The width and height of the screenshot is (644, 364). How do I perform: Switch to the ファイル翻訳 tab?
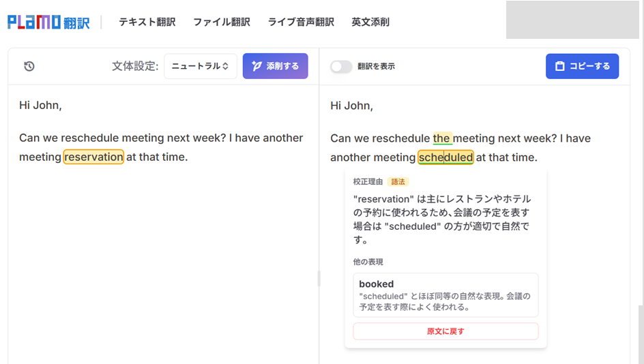[x=222, y=22]
